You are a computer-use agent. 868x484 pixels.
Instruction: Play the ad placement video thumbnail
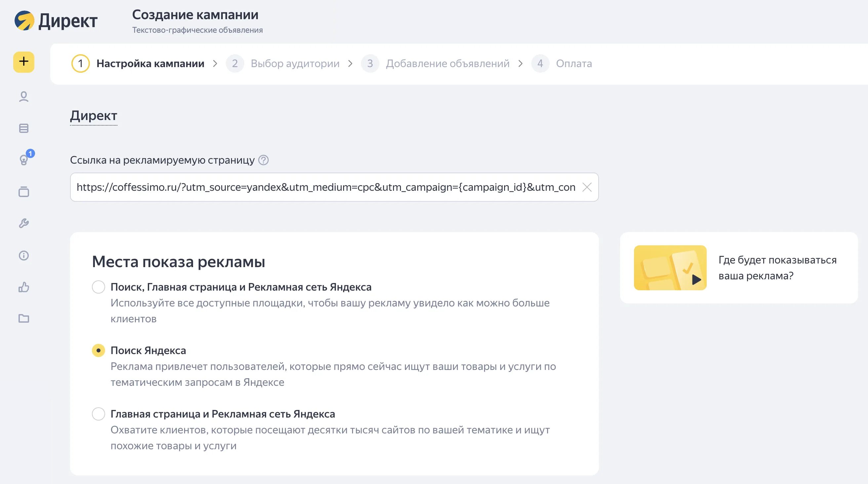670,268
